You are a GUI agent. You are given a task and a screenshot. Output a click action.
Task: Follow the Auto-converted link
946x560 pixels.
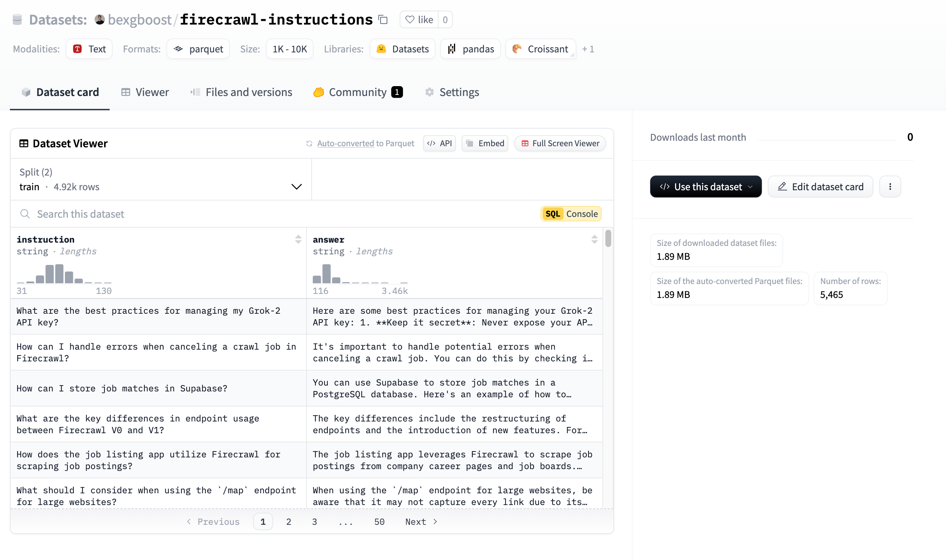pos(345,143)
